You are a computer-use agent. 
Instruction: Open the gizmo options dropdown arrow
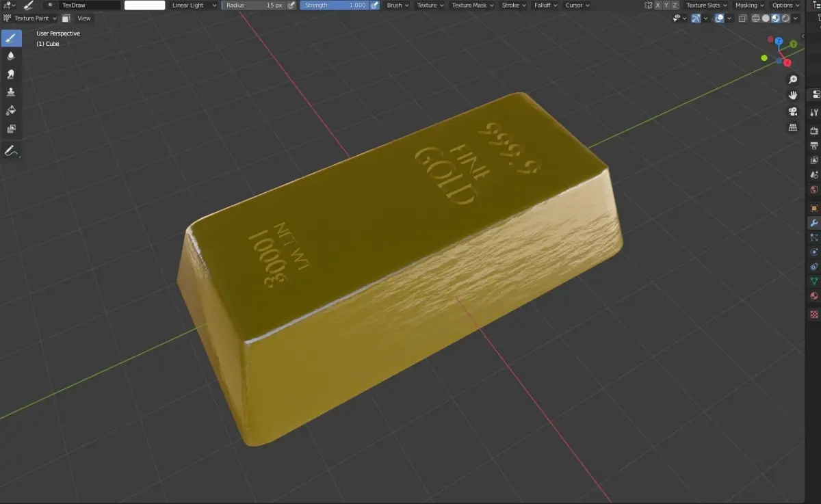tap(707, 18)
